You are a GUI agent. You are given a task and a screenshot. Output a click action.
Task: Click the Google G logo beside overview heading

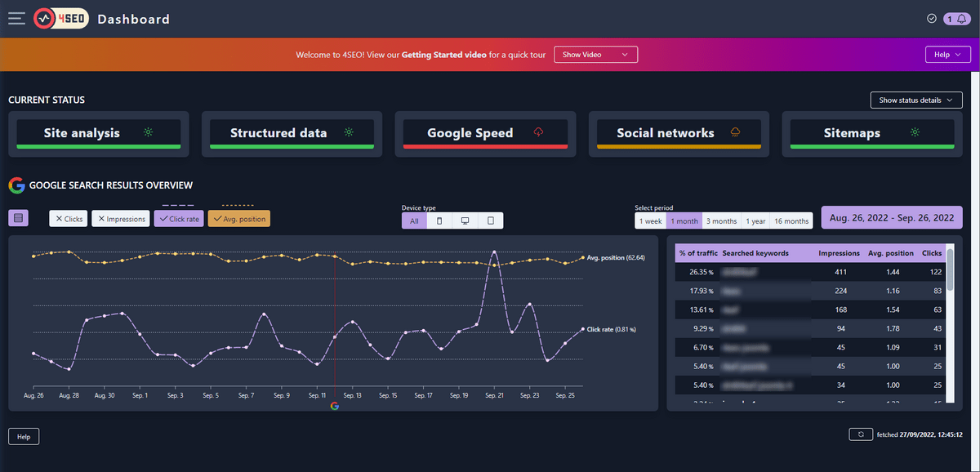tap(16, 185)
